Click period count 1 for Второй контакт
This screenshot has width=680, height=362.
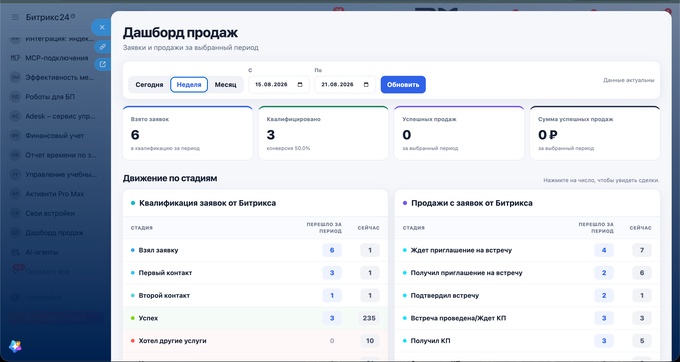[332, 295]
